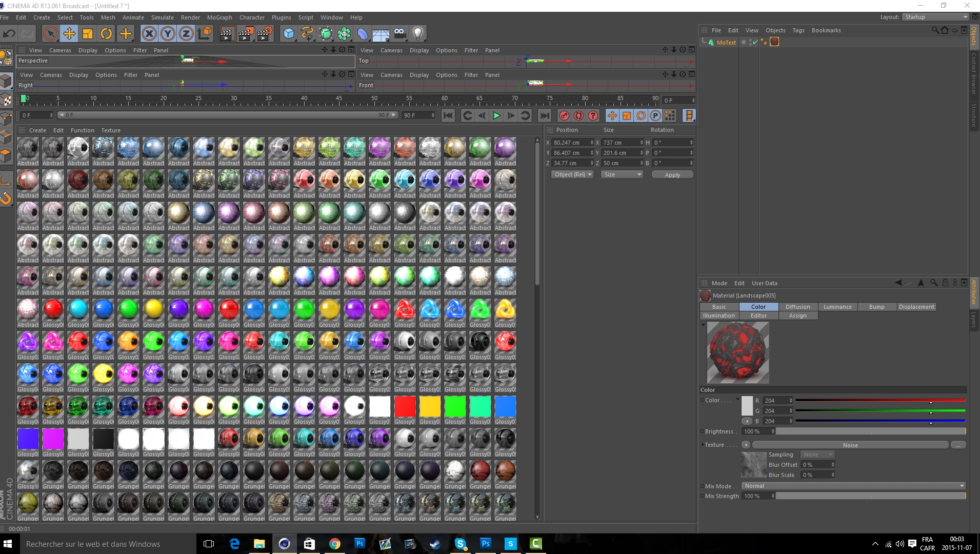Click the ellipsis button next to Noise
The width and height of the screenshot is (980, 554).
958,445
